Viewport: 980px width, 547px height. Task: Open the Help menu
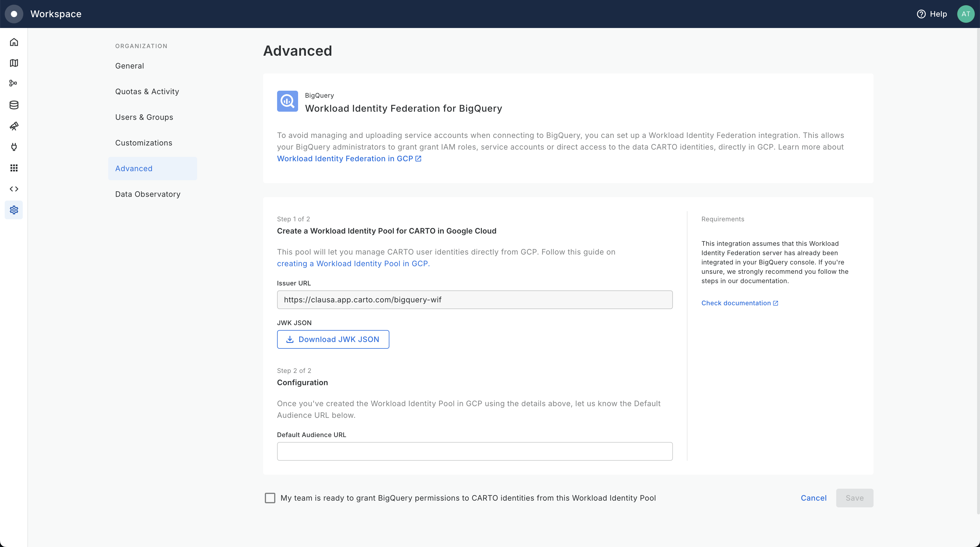coord(932,14)
